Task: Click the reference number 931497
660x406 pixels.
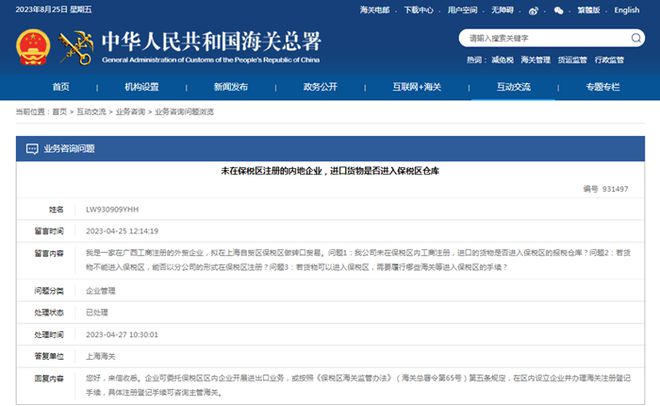Action: [x=615, y=189]
